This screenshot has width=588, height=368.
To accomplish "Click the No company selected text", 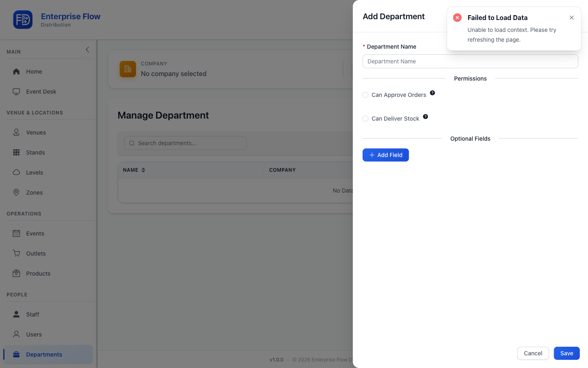I will tap(174, 74).
